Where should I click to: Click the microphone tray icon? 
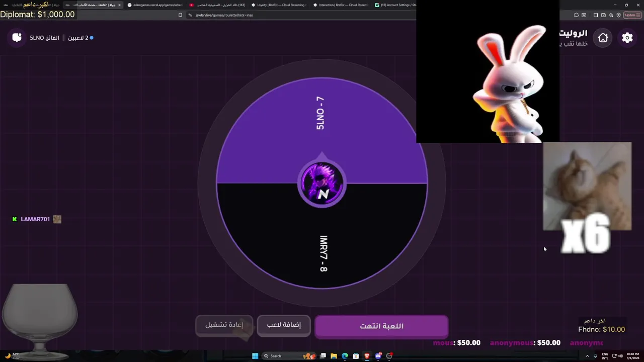pos(595,356)
